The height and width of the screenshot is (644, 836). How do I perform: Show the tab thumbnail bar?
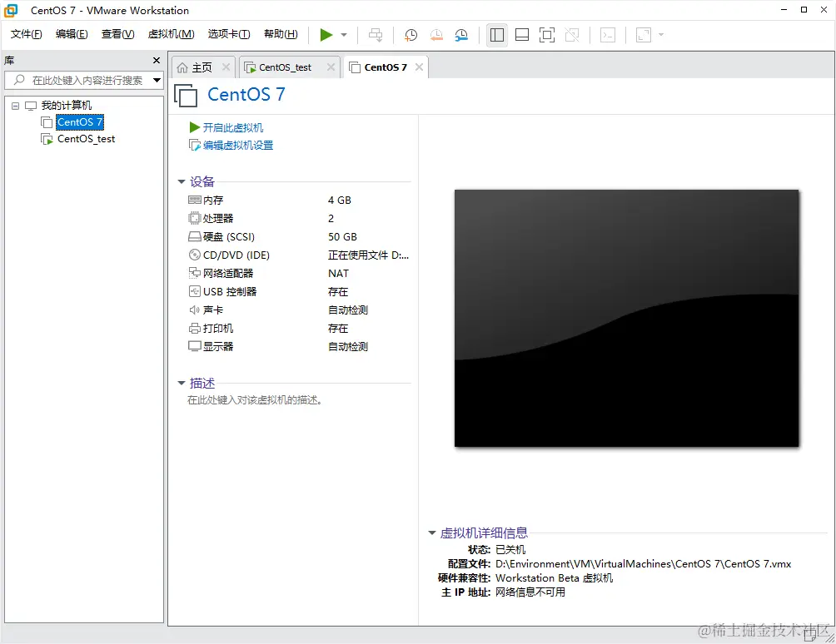coord(522,35)
